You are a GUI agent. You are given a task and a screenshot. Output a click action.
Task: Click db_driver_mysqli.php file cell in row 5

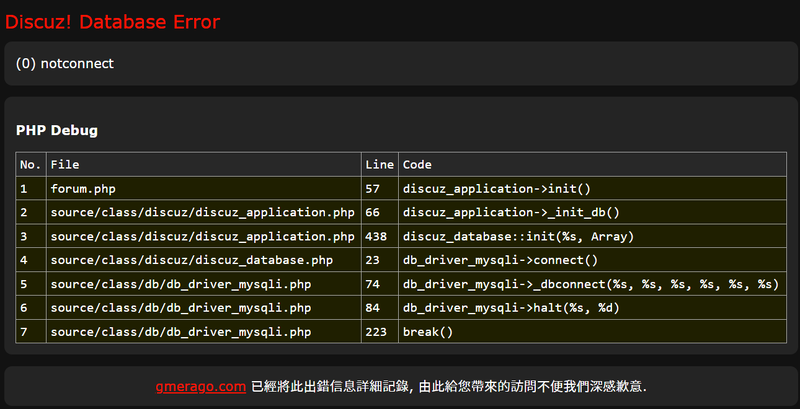click(204, 284)
